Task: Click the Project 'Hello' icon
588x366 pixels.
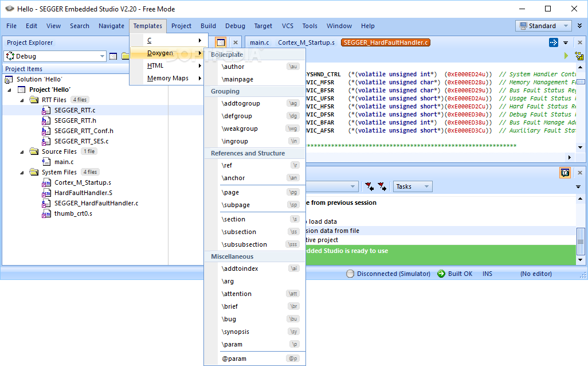Action: (x=22, y=89)
